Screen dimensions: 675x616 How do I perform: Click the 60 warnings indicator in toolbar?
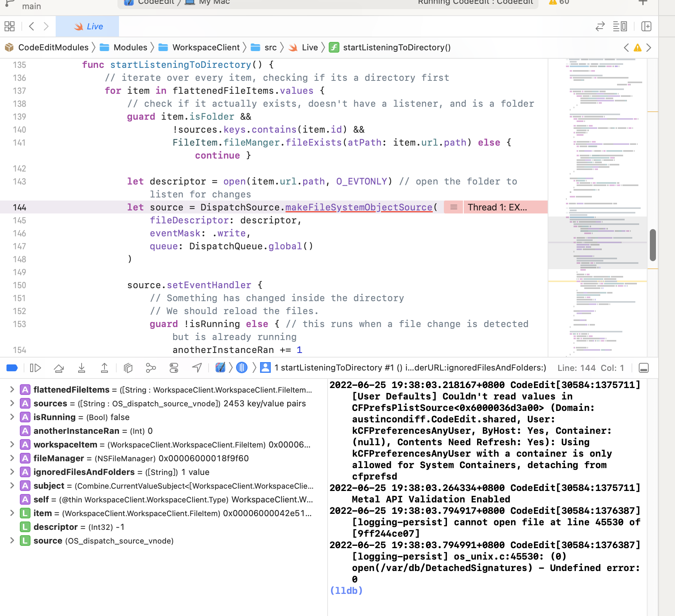coord(559,2)
